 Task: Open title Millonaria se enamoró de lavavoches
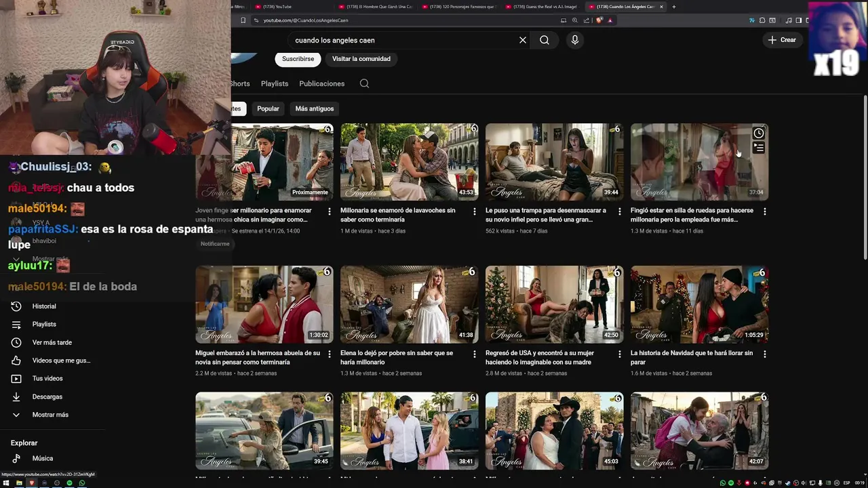(x=398, y=215)
